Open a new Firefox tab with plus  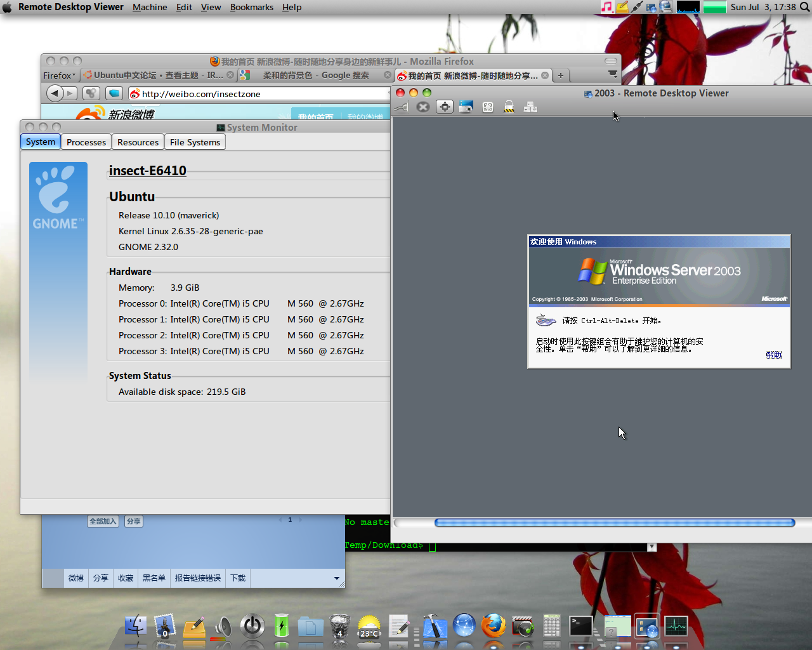click(561, 76)
